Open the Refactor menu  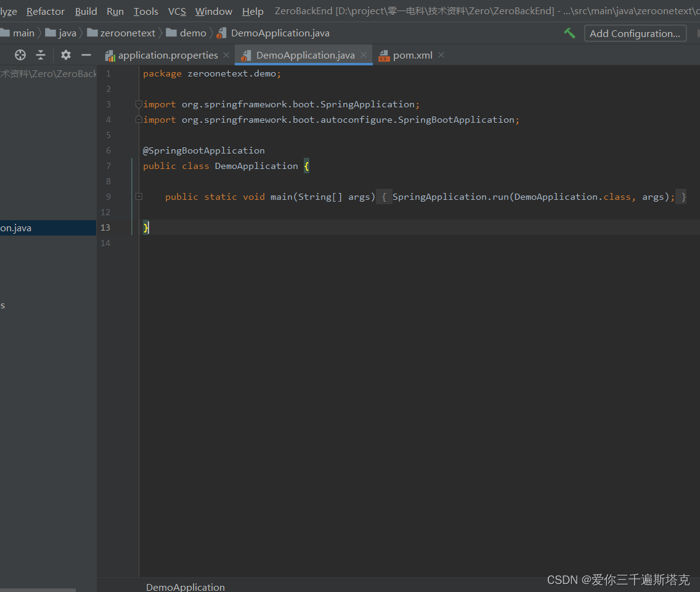click(46, 11)
